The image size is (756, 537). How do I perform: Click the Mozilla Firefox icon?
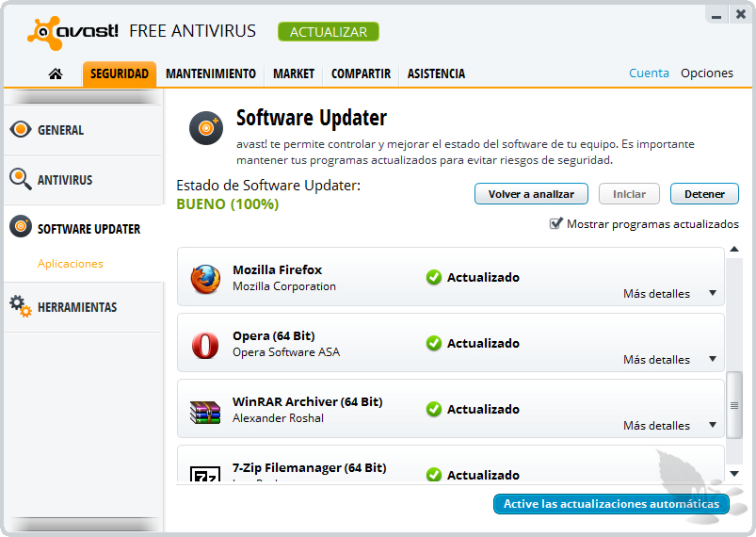[x=205, y=279]
